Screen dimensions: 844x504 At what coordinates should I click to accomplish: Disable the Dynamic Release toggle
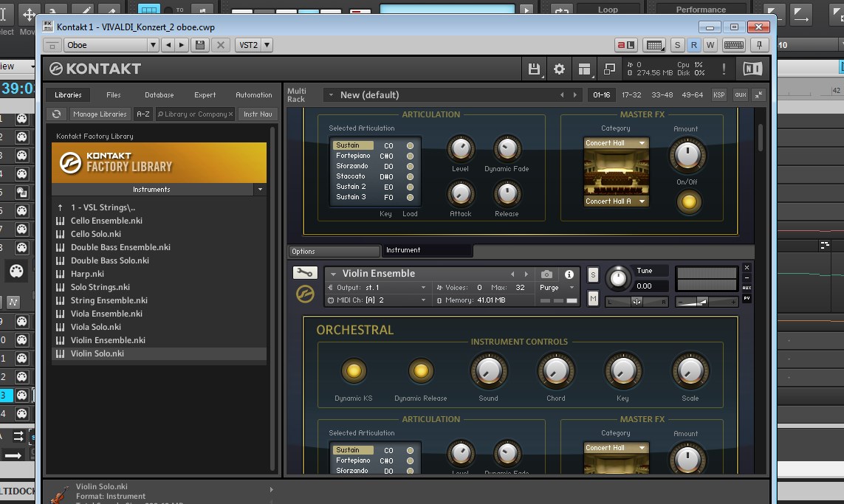(x=420, y=370)
